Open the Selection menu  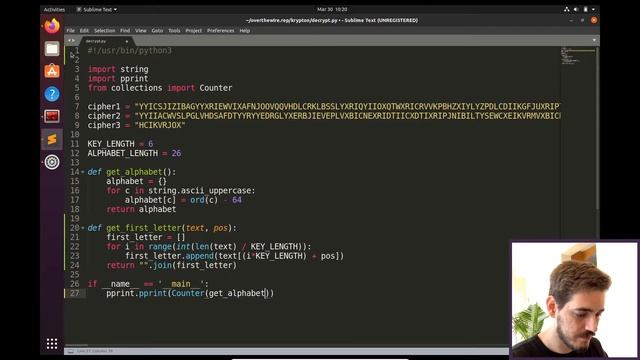pos(104,31)
